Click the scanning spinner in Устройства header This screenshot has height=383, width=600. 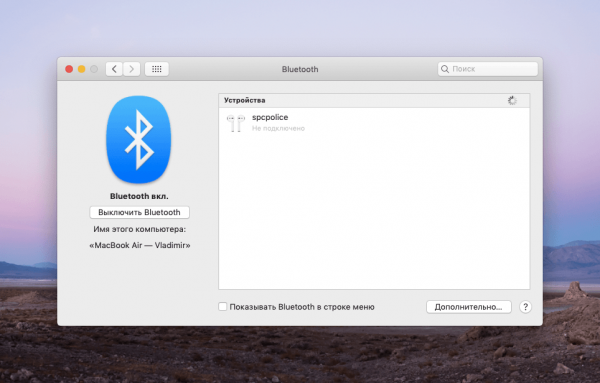point(512,101)
